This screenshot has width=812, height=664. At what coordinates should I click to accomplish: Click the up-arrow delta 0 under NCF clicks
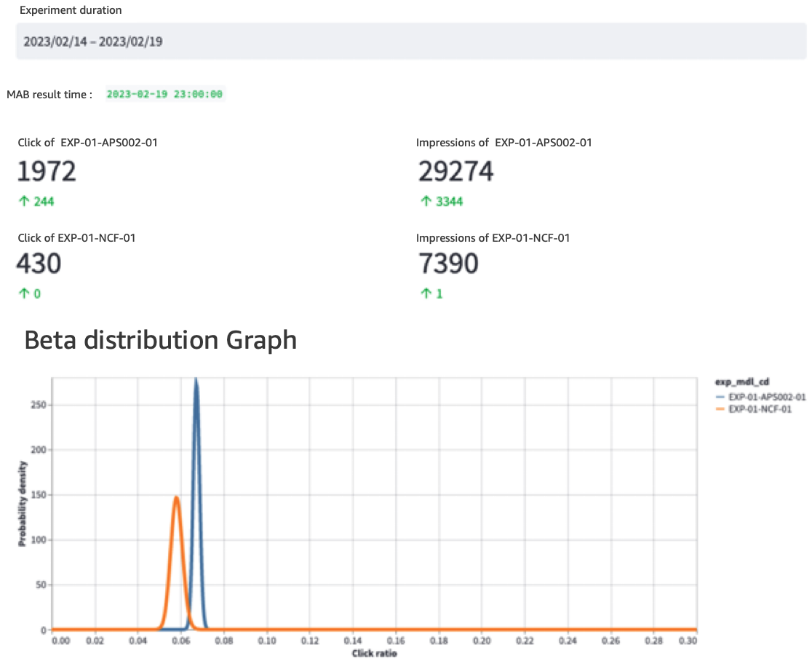tap(30, 294)
